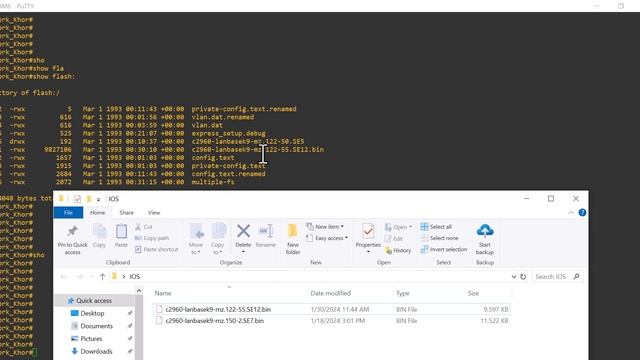Click the Paste ribbon icon
Image resolution: width=640 pixels, height=360 pixels.
[121, 231]
